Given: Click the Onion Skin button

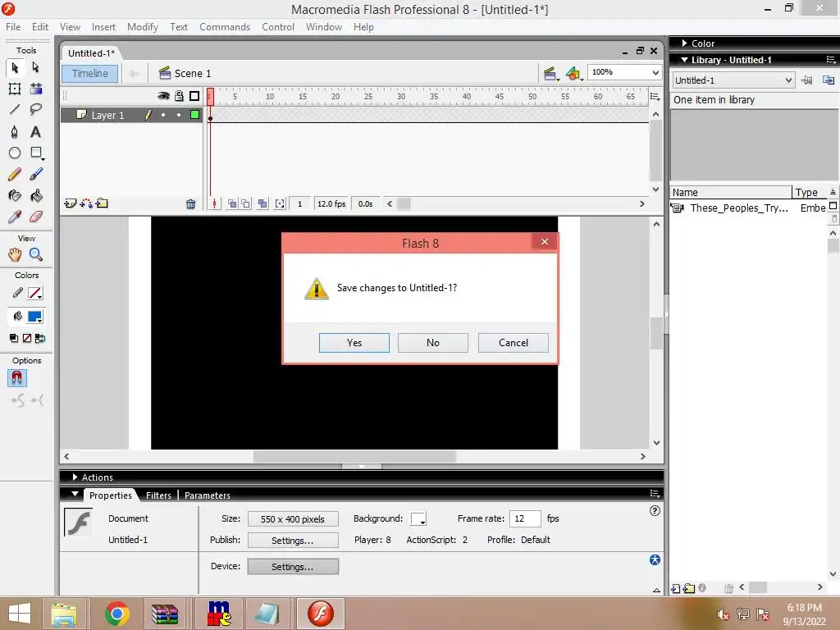Looking at the screenshot, I should point(232,203).
